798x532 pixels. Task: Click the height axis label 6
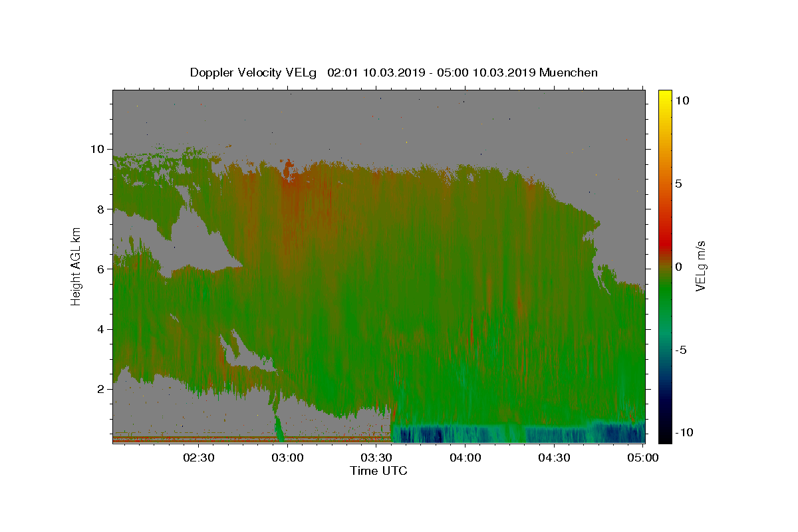[102, 269]
